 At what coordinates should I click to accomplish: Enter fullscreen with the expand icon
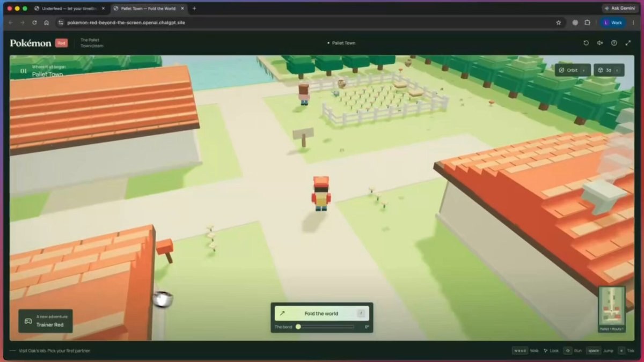[x=628, y=43]
